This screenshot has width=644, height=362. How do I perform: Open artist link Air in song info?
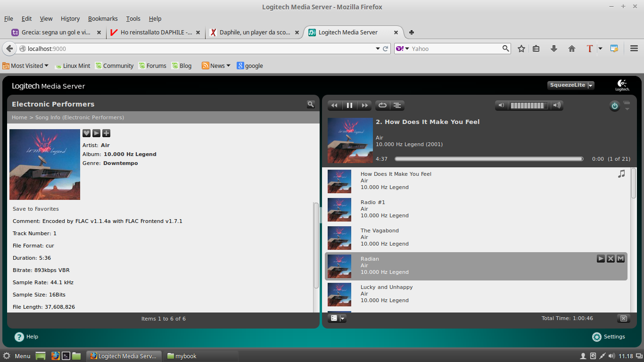105,145
